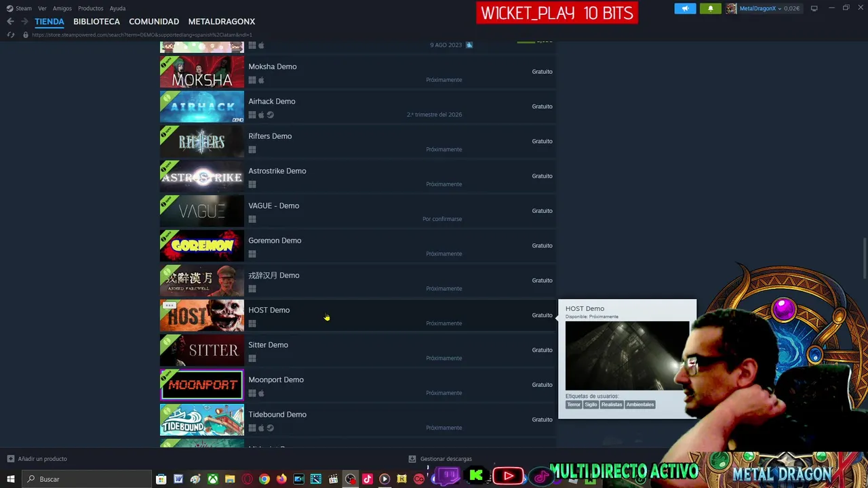Open the Steam announcements megaphone button
868x488 pixels.
coord(685,8)
